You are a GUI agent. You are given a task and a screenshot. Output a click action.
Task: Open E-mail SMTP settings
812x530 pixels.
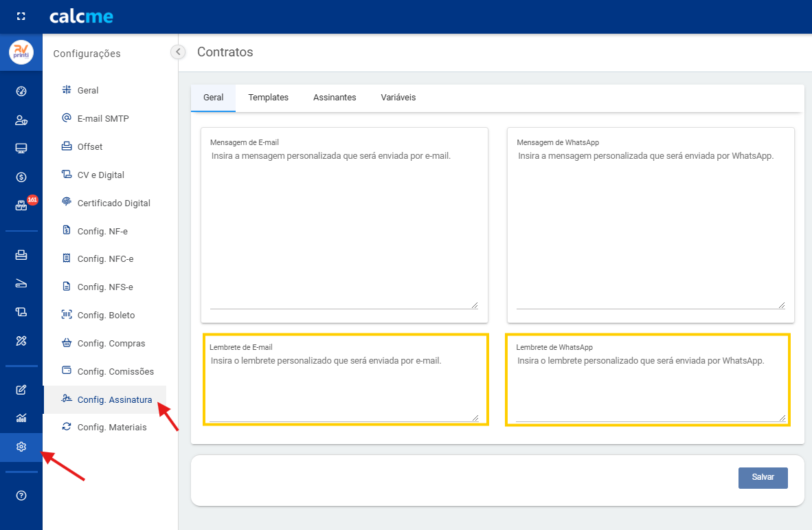click(x=104, y=118)
